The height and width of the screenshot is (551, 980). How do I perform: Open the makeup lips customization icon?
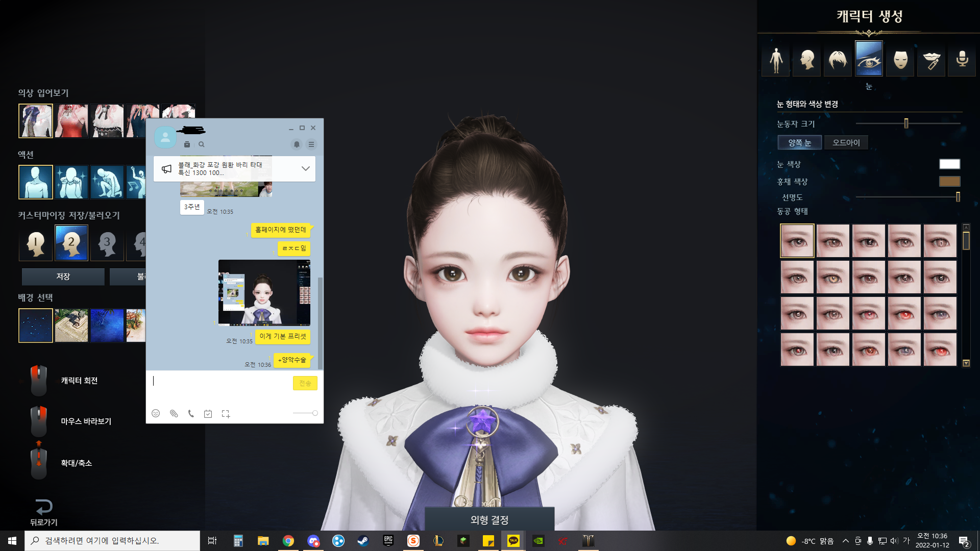[x=932, y=60]
